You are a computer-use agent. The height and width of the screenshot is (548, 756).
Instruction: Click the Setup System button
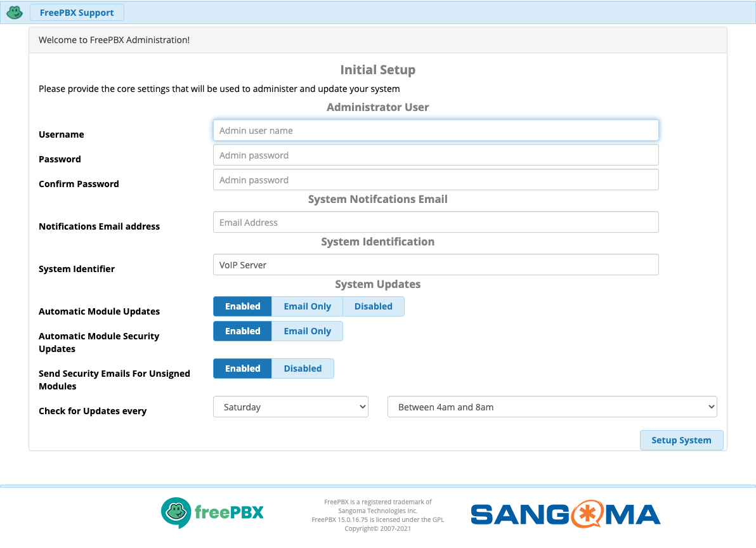(x=681, y=440)
